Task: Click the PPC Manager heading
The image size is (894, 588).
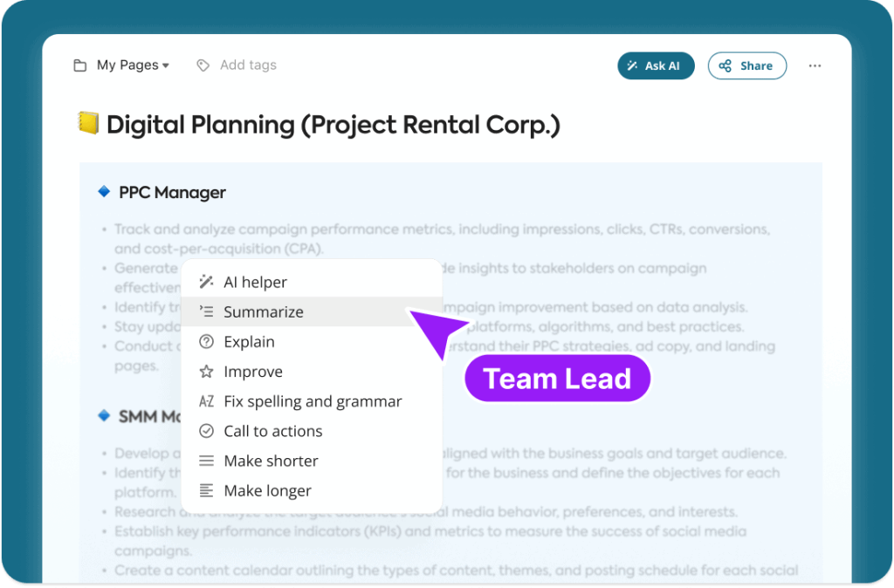Action: [x=172, y=193]
